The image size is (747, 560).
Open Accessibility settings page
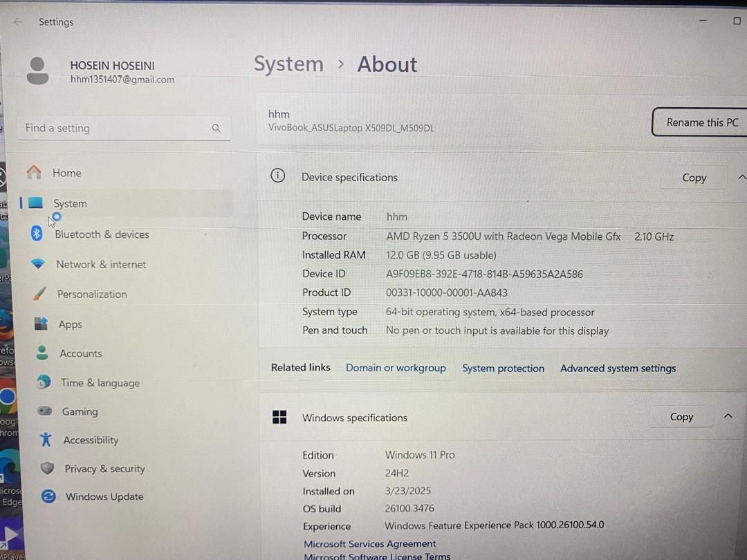pyautogui.click(x=91, y=440)
